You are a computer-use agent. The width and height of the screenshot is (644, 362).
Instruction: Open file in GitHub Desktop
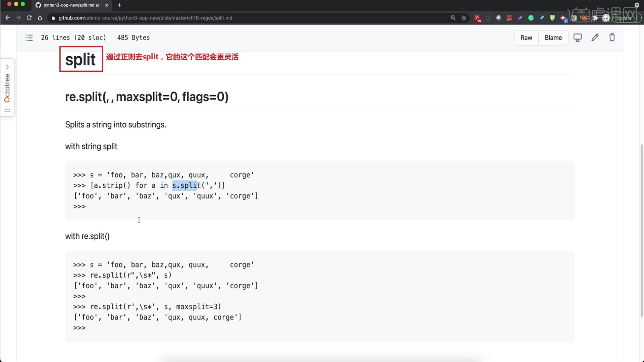click(x=577, y=38)
